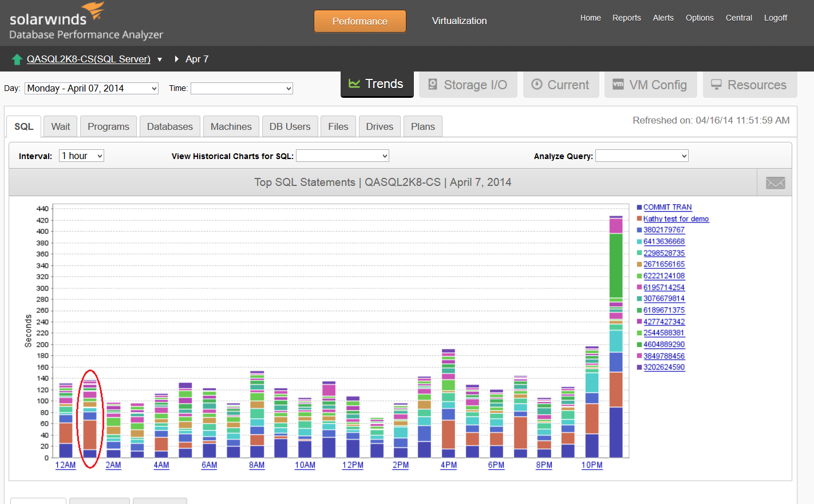Open the Day dropdown showing Monday - April 07, 2014
Screen dimensions: 814x504
tap(92, 88)
